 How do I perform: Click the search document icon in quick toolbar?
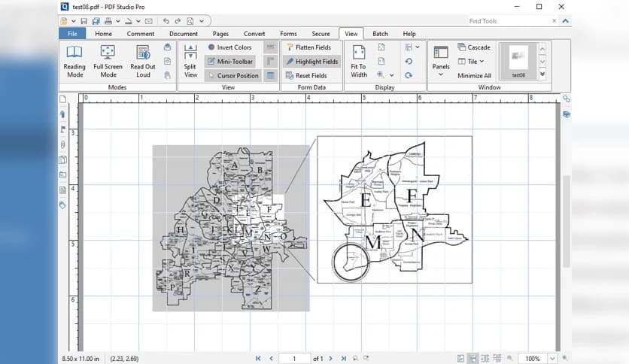[x=190, y=21]
